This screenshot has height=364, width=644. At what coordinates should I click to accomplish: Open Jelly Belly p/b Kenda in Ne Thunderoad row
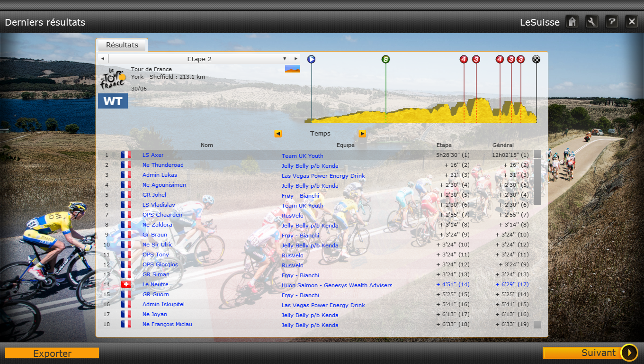tap(310, 166)
